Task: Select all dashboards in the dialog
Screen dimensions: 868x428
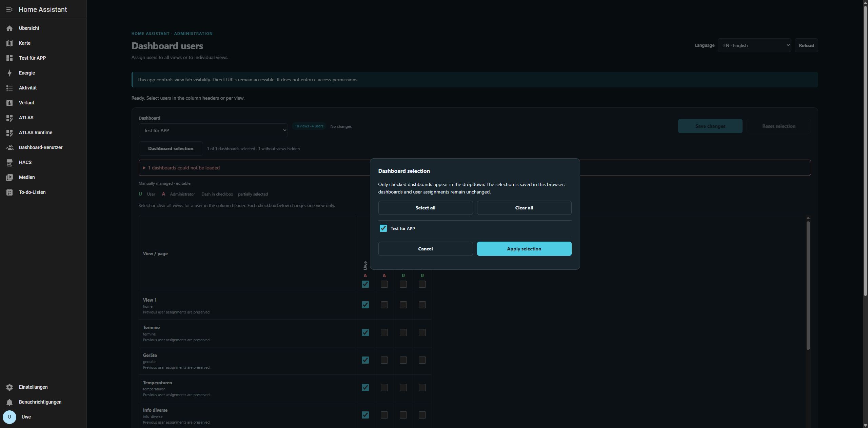Action: coord(426,208)
